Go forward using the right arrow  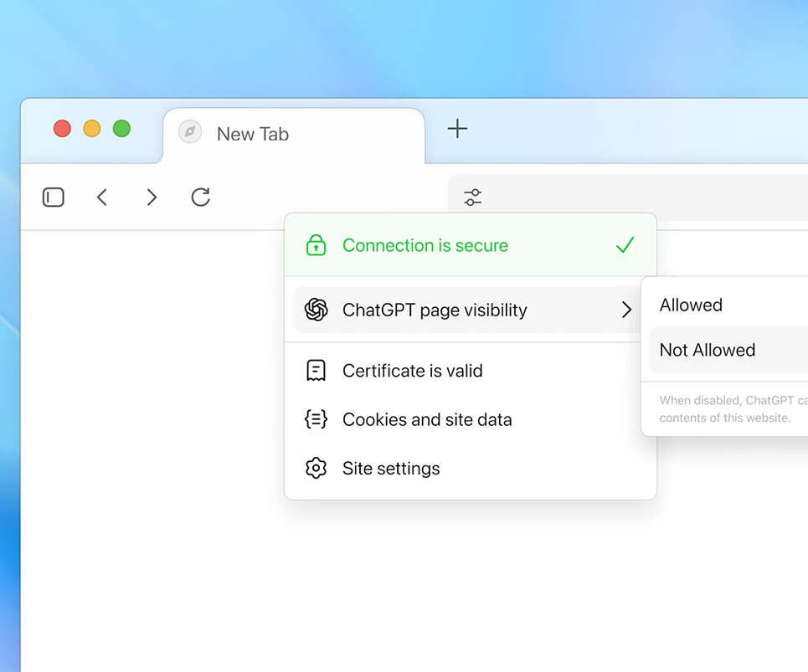pyautogui.click(x=152, y=197)
